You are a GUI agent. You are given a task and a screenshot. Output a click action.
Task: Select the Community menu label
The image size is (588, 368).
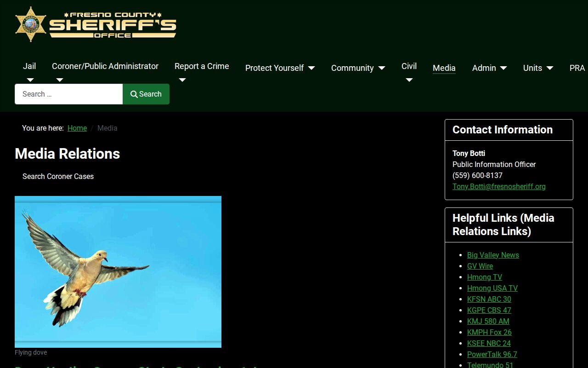352,68
